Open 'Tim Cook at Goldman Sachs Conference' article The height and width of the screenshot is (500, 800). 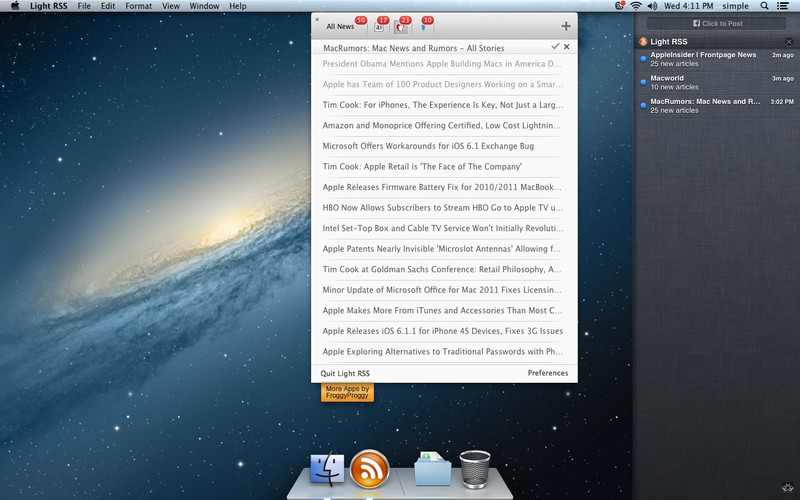coord(442,269)
